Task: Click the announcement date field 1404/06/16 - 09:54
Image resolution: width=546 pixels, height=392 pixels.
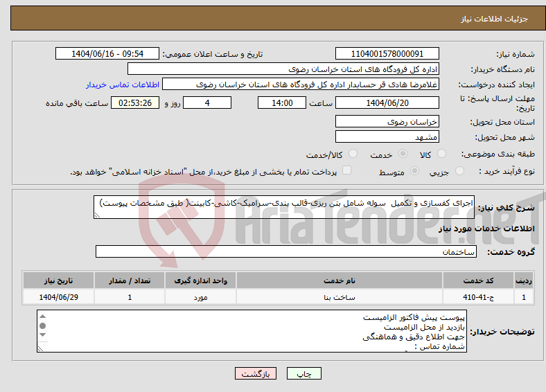Action: tap(107, 53)
